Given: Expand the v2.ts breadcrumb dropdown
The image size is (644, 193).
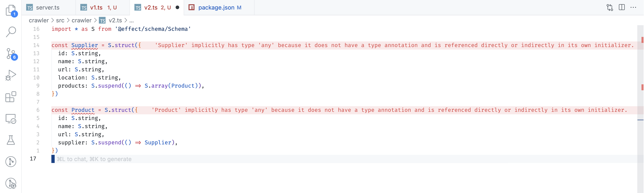Looking at the screenshot, I should tap(115, 20).
